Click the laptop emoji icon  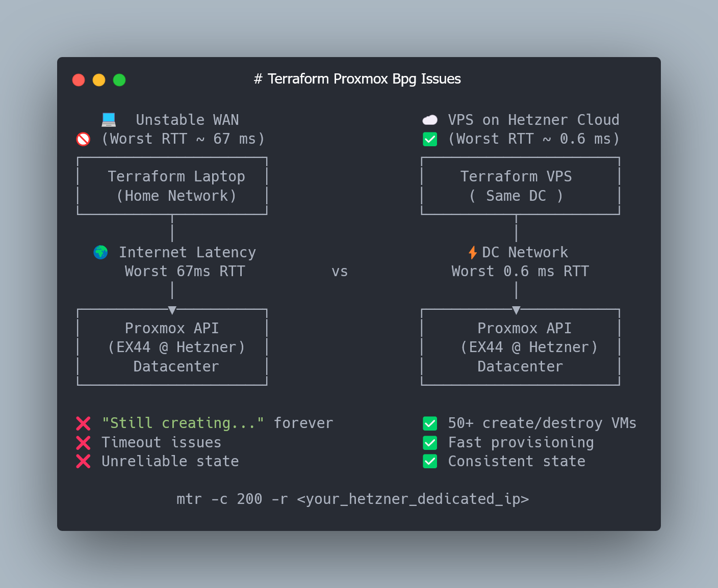tap(109, 120)
